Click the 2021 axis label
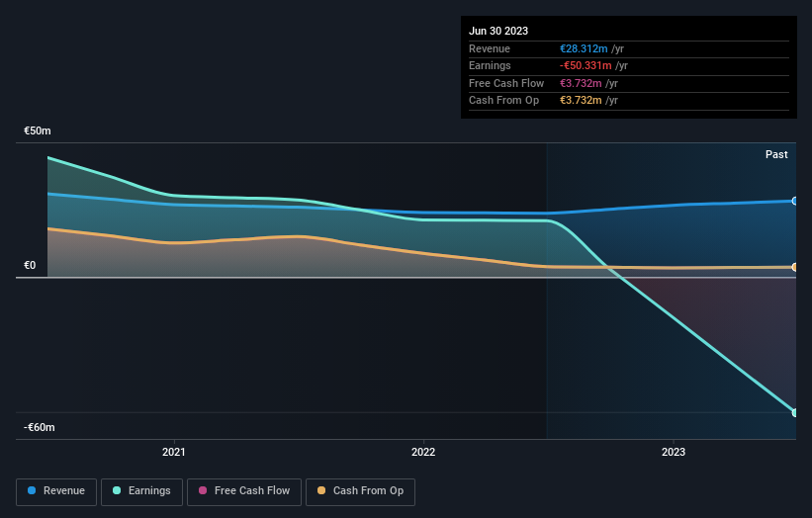The width and height of the screenshot is (812, 518). 173,452
